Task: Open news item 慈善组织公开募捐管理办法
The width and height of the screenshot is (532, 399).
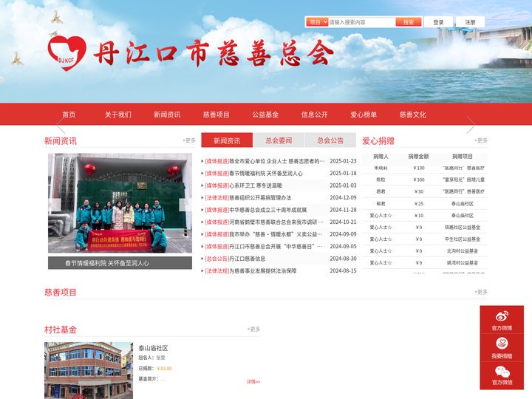Action: point(260,198)
